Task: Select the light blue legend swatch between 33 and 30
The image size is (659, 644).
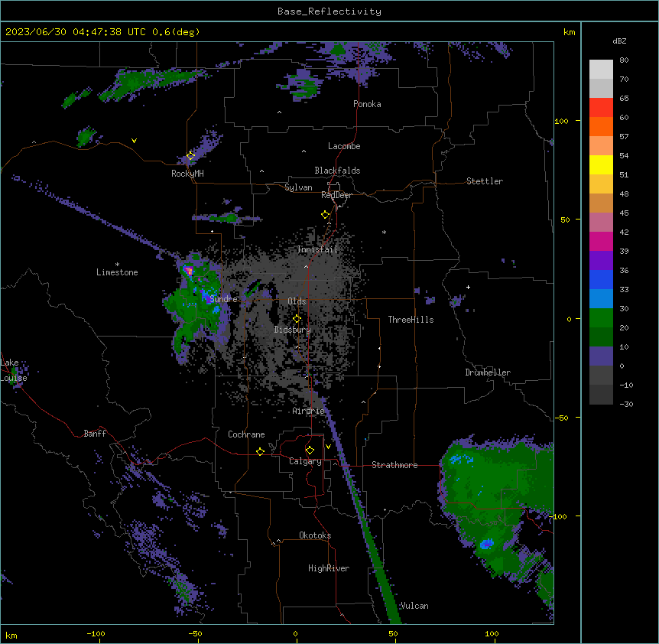Action: tap(601, 299)
